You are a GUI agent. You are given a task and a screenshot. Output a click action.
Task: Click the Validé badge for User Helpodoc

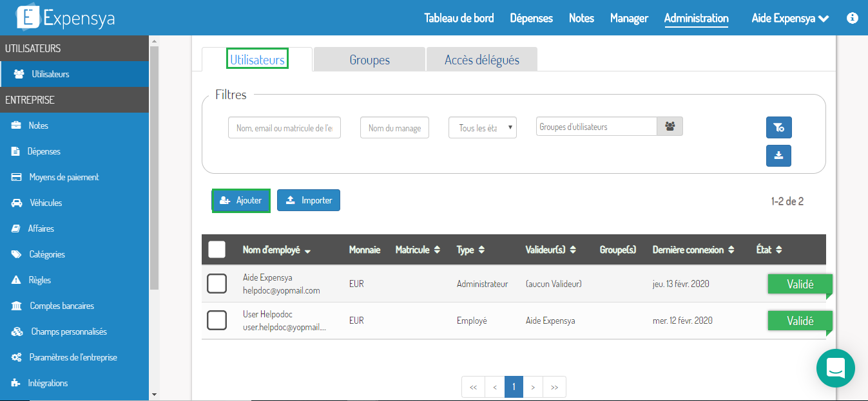coord(800,321)
